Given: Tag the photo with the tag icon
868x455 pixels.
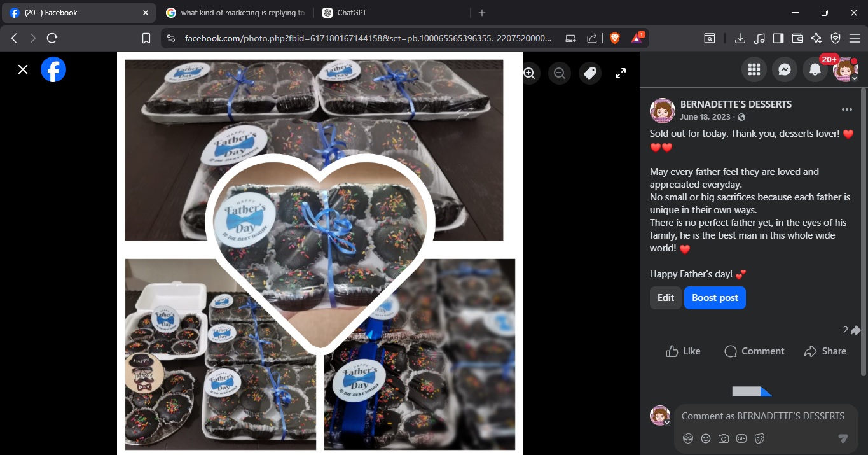Looking at the screenshot, I should pyautogui.click(x=590, y=73).
